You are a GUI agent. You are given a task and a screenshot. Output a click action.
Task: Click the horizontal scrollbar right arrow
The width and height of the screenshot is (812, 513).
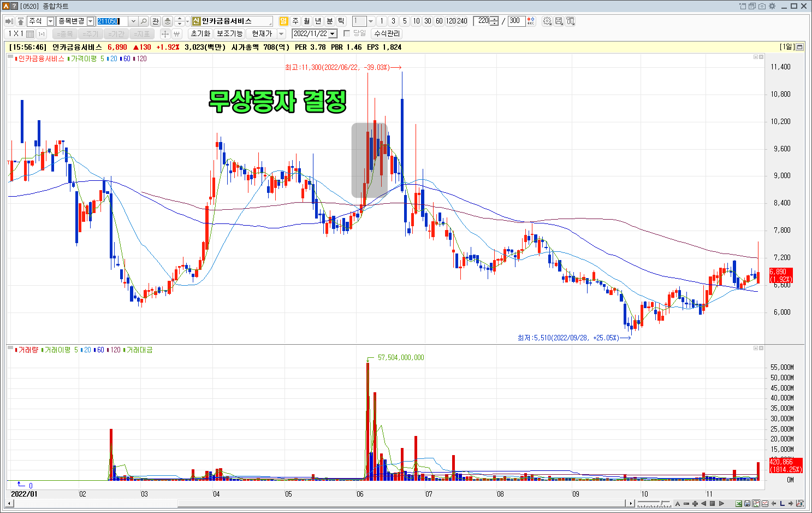631,503
